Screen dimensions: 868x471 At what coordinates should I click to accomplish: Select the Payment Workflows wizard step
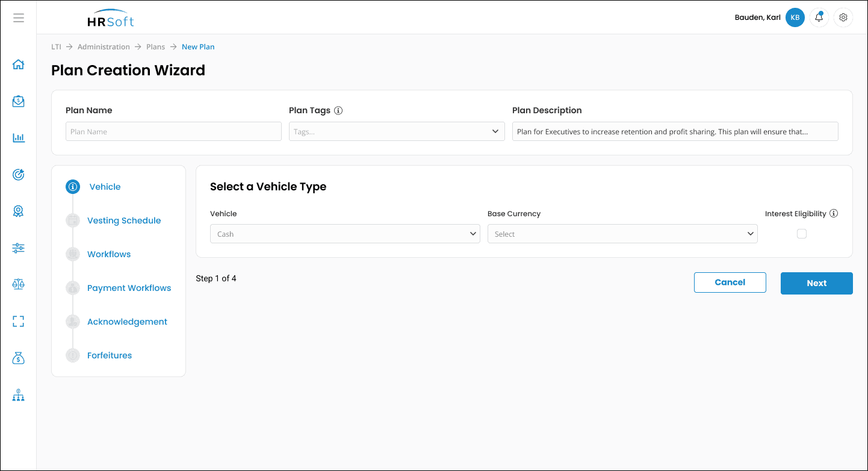pyautogui.click(x=129, y=288)
